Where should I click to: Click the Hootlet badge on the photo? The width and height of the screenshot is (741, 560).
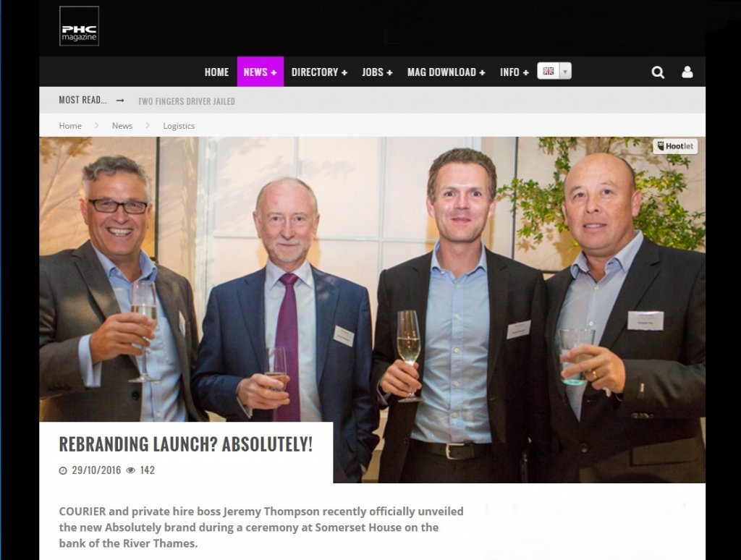(x=675, y=146)
